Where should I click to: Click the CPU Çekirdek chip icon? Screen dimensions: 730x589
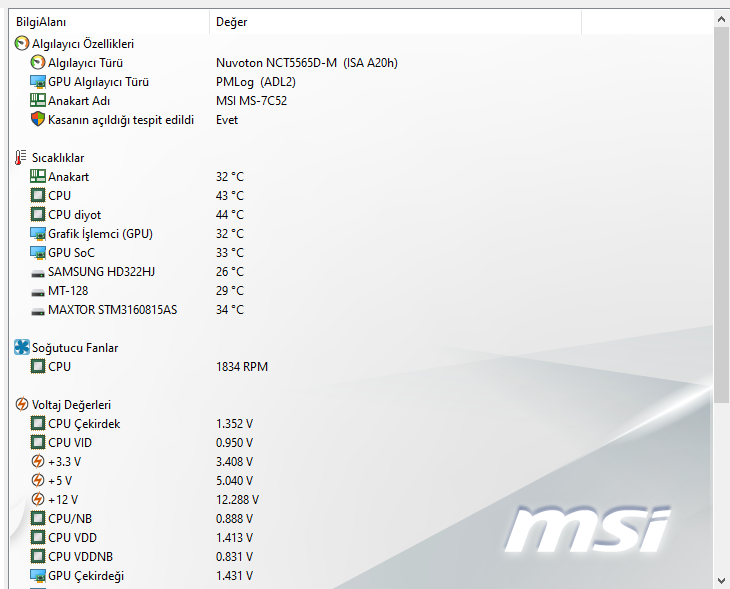point(38,423)
